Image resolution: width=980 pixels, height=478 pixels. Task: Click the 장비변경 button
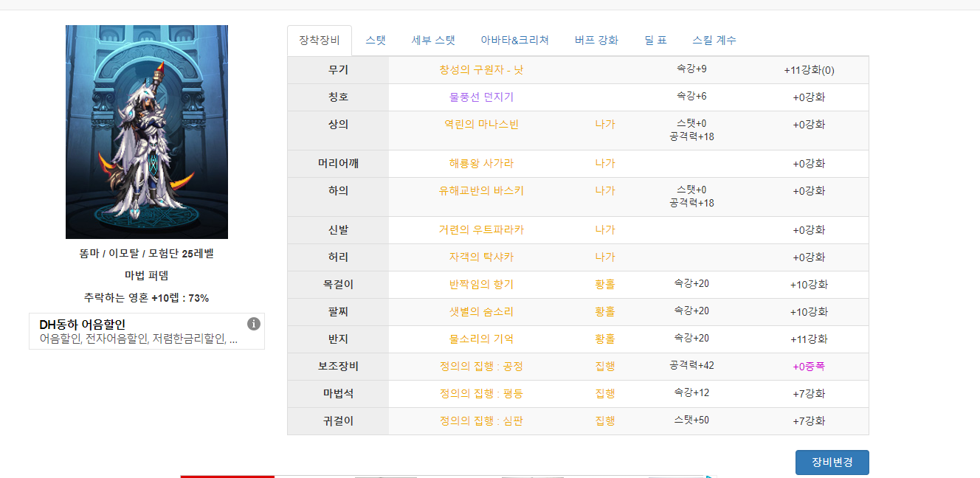click(832, 463)
